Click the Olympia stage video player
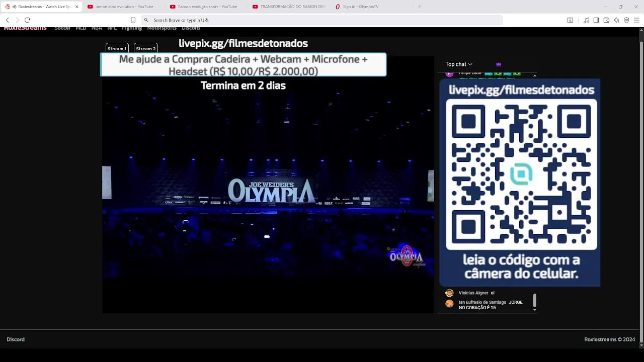644x362 pixels. click(268, 185)
